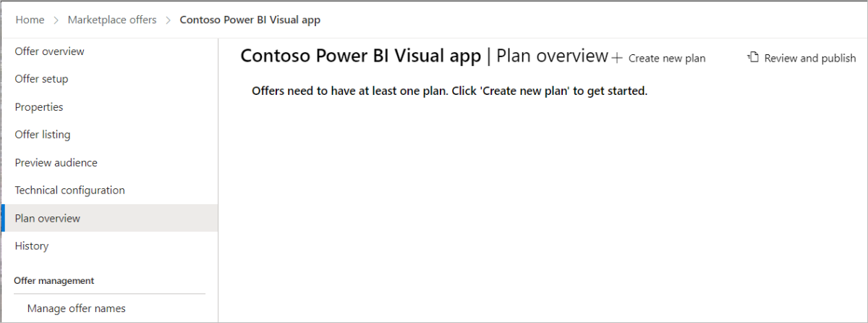
Task: Click the Plan overview page heading
Action: [x=553, y=56]
